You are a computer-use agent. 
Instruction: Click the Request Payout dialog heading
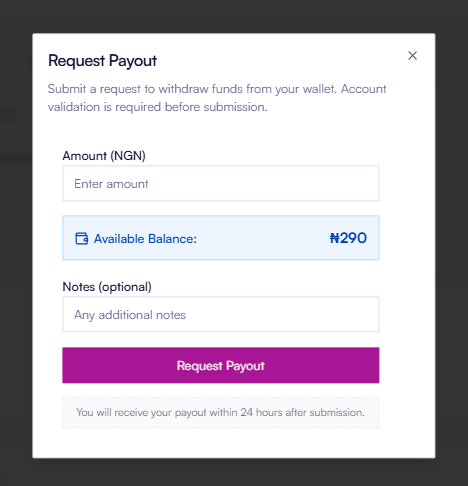(102, 61)
